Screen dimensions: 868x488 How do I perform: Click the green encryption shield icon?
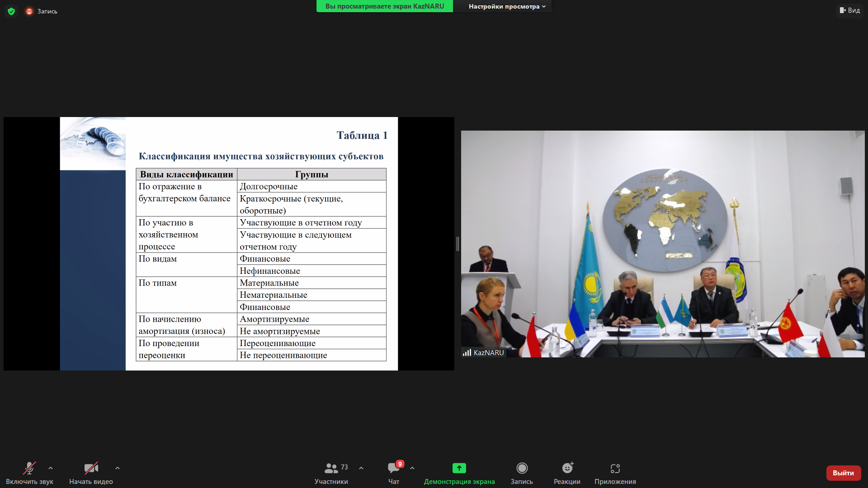tap(11, 11)
